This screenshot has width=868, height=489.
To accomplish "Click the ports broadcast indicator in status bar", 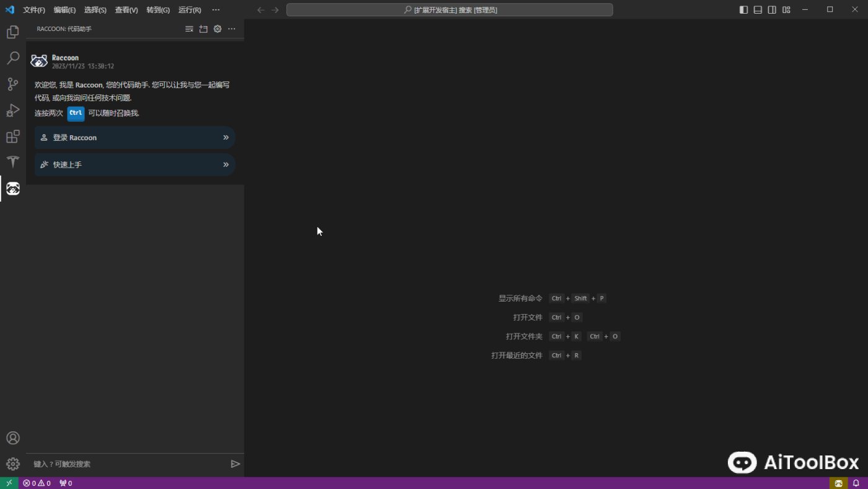I will 66,483.
